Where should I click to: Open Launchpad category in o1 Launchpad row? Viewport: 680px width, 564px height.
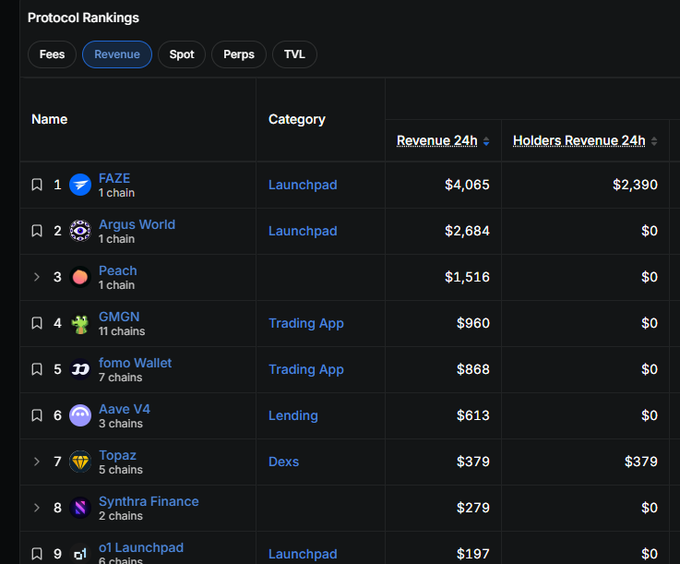(x=303, y=554)
